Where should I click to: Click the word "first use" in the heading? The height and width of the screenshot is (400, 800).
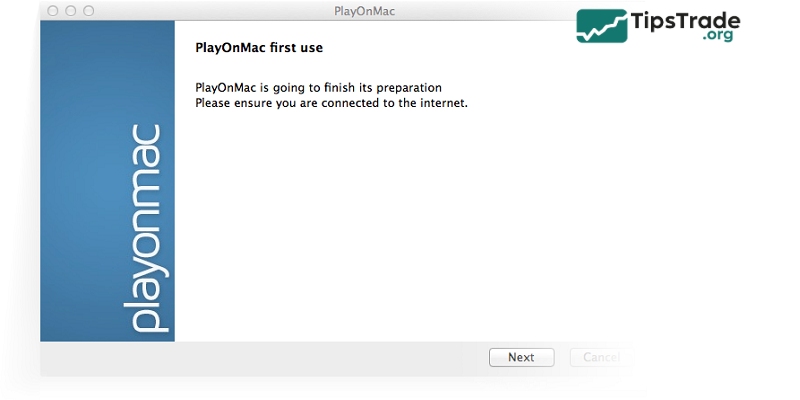296,47
